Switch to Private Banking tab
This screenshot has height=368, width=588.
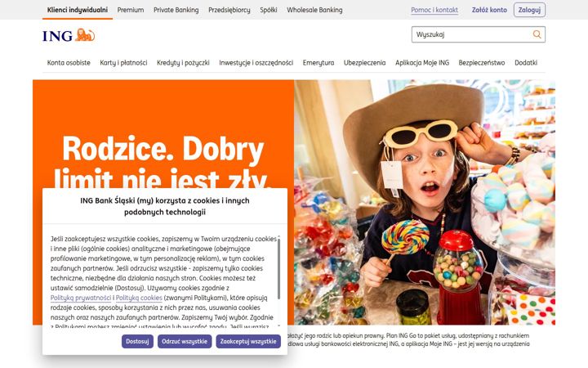pos(176,10)
